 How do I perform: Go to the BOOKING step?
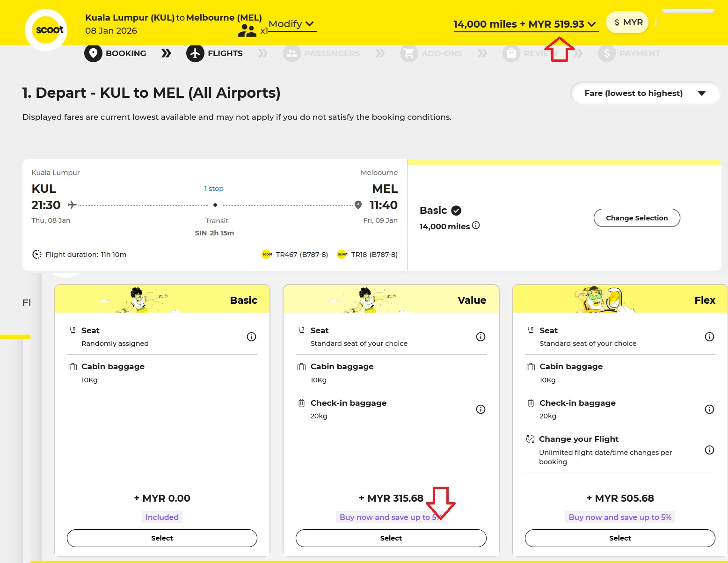pyautogui.click(x=126, y=53)
